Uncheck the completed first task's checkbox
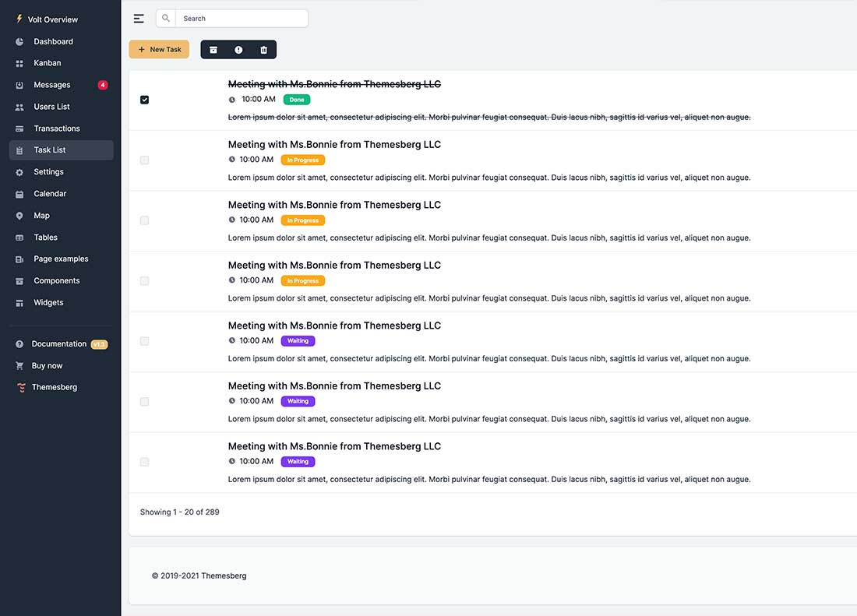857x616 pixels. click(x=144, y=100)
